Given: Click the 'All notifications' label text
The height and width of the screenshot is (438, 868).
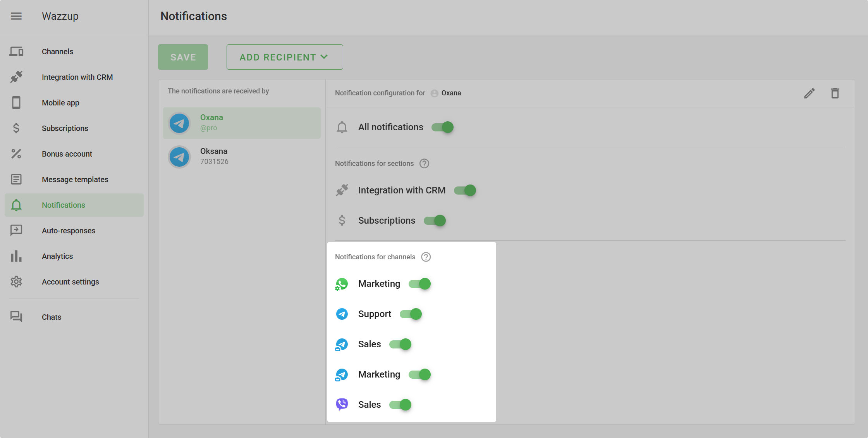Looking at the screenshot, I should click(390, 127).
